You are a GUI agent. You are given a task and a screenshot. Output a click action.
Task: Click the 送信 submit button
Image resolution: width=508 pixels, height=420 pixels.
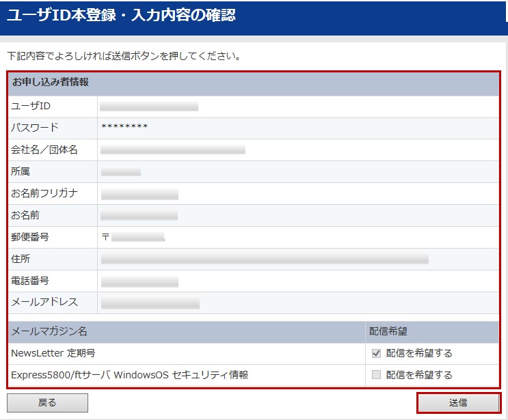[458, 403]
